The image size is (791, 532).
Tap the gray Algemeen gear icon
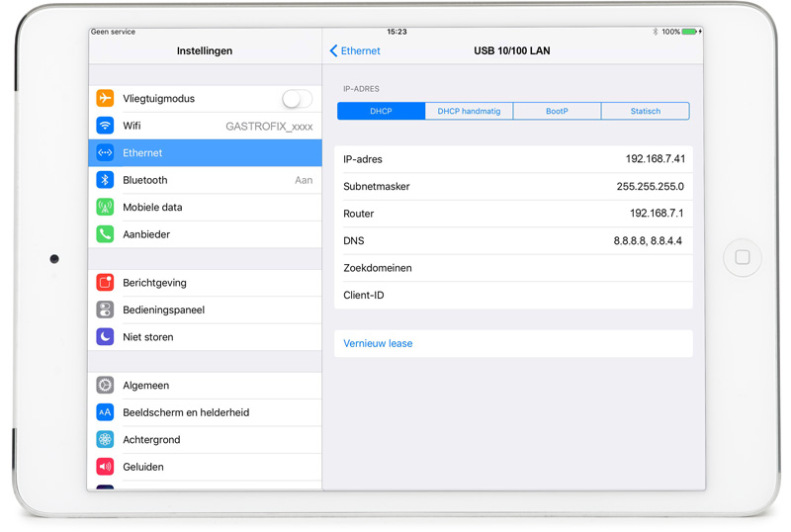pyautogui.click(x=105, y=386)
